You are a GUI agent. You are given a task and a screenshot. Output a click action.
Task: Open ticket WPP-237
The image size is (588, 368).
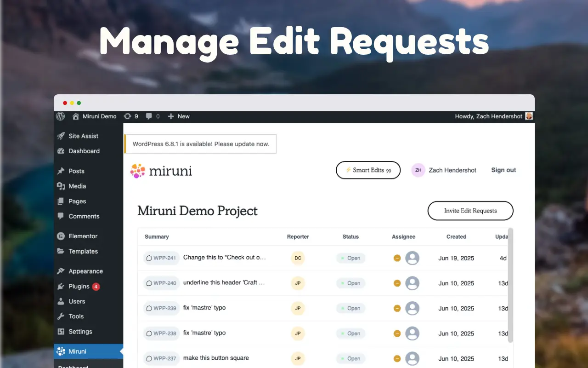[x=161, y=358]
